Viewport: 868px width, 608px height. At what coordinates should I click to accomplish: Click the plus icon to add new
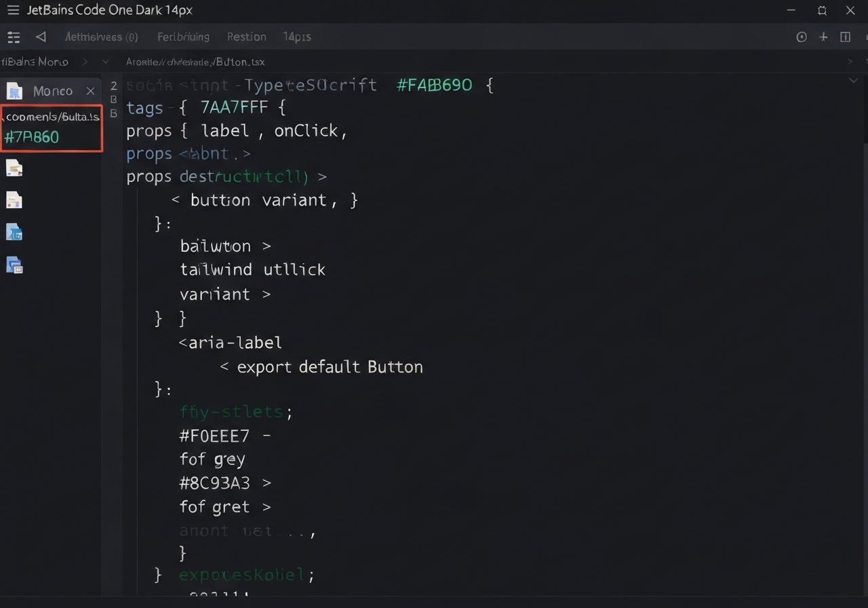823,37
